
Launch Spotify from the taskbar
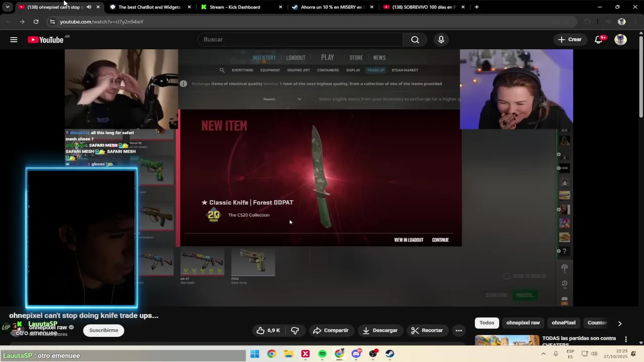tap(322, 354)
